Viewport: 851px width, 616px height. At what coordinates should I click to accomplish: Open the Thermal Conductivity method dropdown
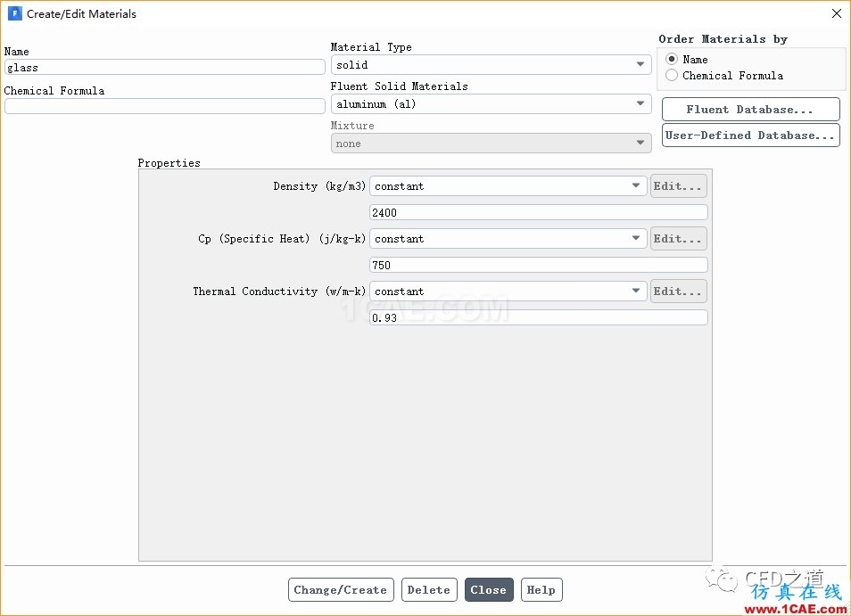pos(508,292)
